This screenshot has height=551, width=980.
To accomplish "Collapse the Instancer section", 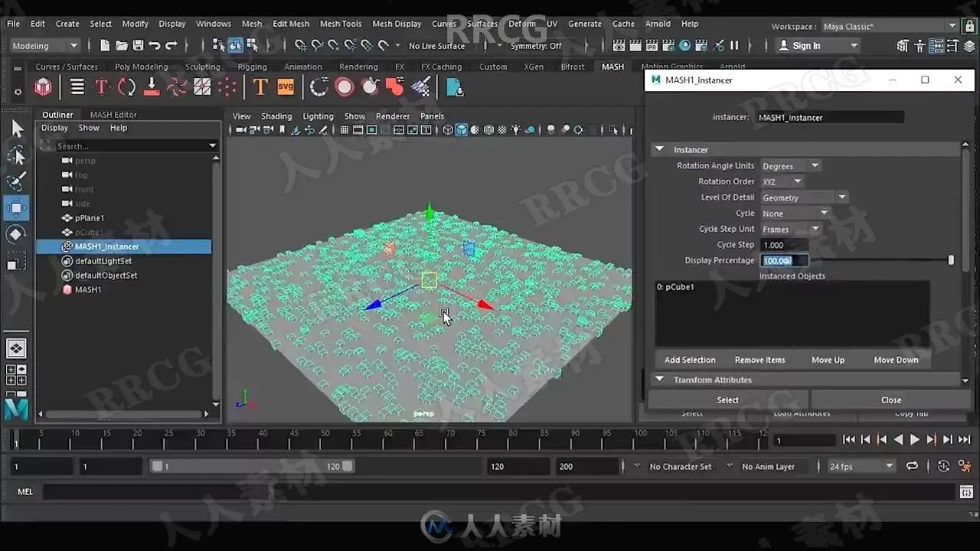I will click(x=659, y=149).
